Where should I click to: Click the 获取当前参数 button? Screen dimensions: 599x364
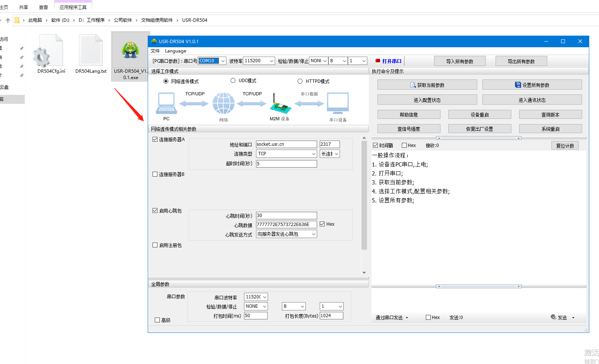[427, 85]
